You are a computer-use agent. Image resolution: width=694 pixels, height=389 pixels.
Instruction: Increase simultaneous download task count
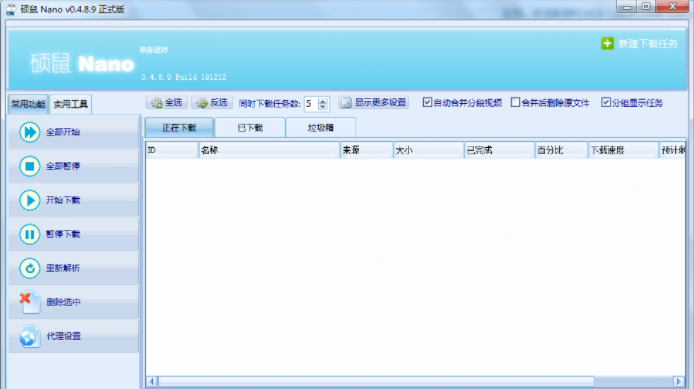point(323,100)
